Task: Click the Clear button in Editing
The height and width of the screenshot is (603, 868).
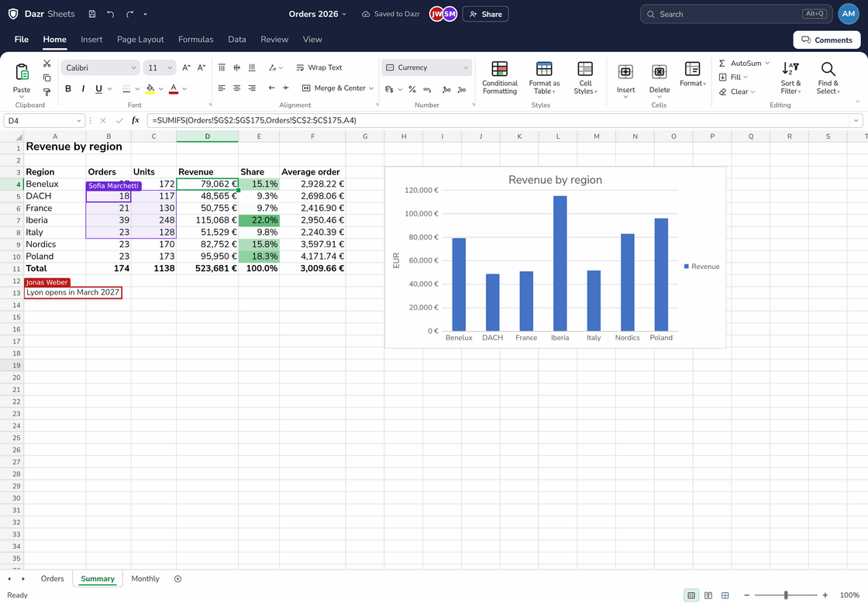Action: pos(736,92)
